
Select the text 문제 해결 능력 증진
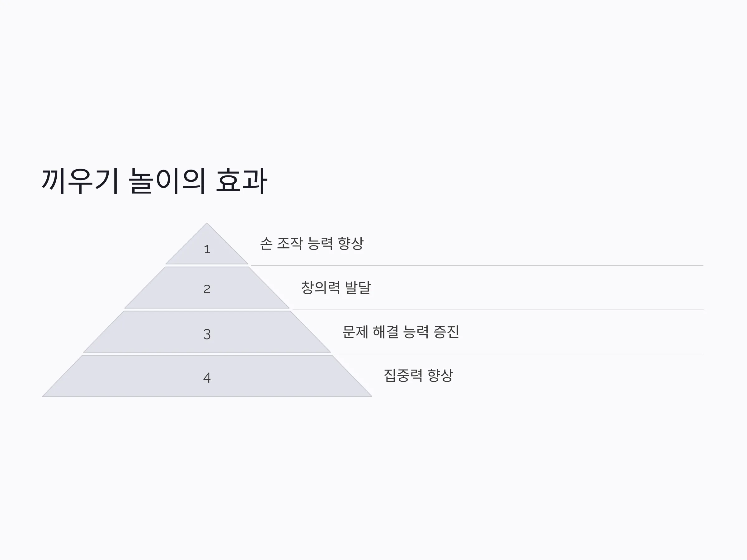click(x=401, y=332)
